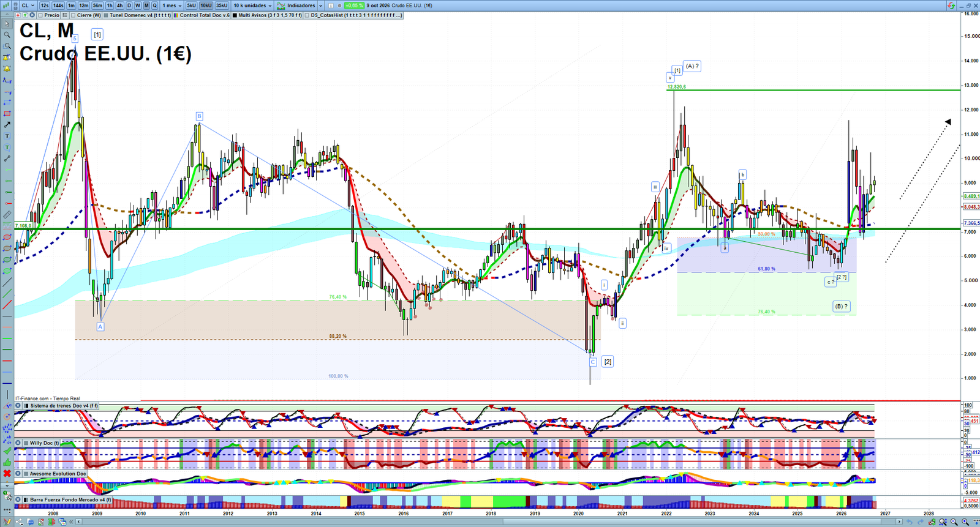The height and width of the screenshot is (527, 980).
Task: Toggle the DS_CotasHist indicator checkbox
Action: [307, 15]
